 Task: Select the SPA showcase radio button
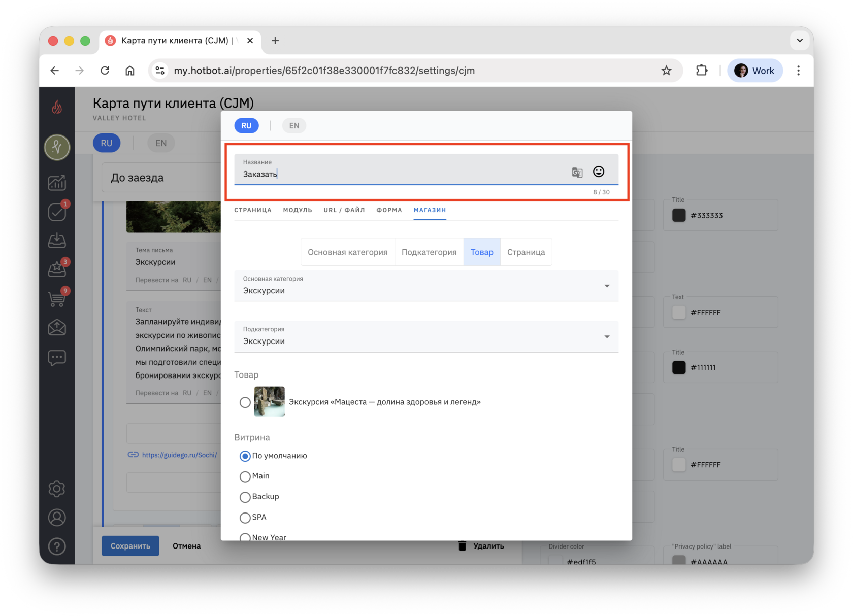click(x=245, y=518)
